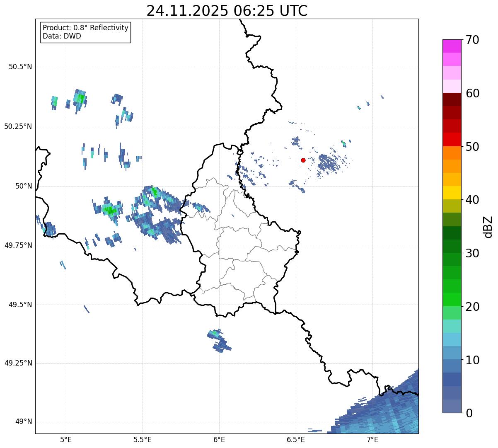498x448 pixels.
Task: Click the colorbar tick label 20
Action: click(x=473, y=307)
